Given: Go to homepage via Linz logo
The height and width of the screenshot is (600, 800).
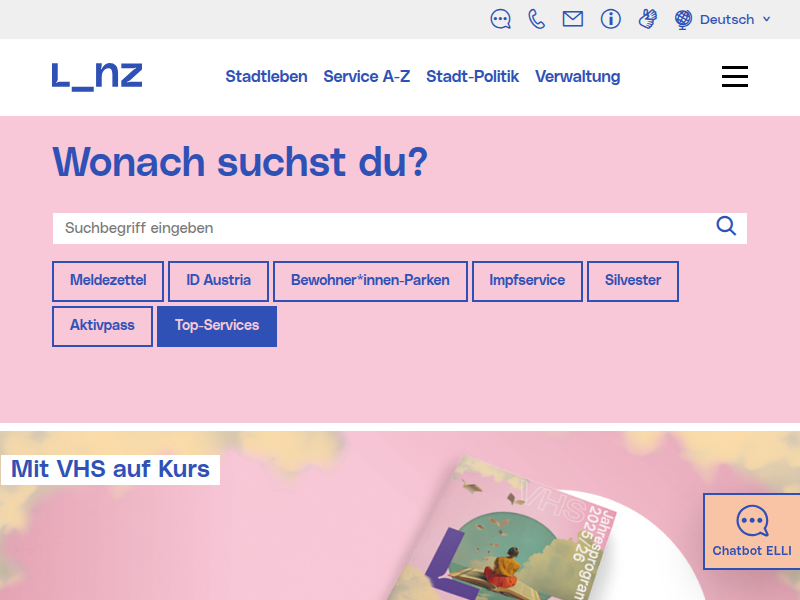Looking at the screenshot, I should pyautogui.click(x=97, y=76).
